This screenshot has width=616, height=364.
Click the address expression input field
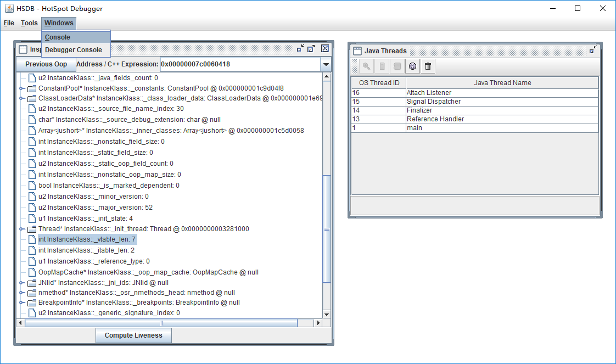click(x=240, y=64)
